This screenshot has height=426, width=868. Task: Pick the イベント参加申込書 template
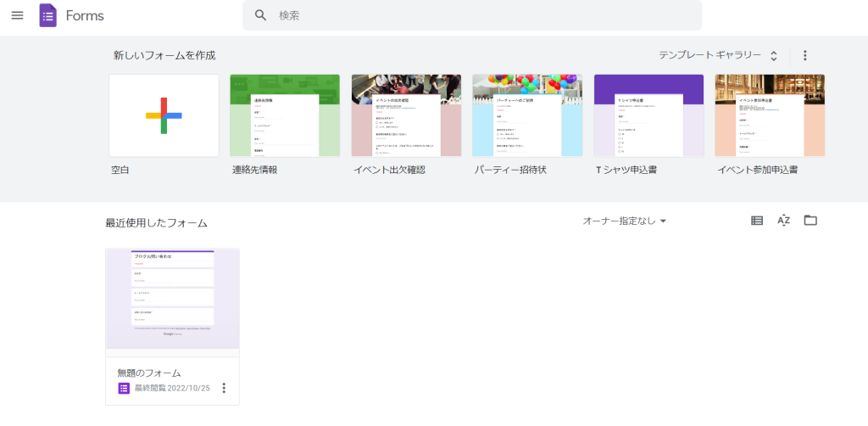coord(770,115)
